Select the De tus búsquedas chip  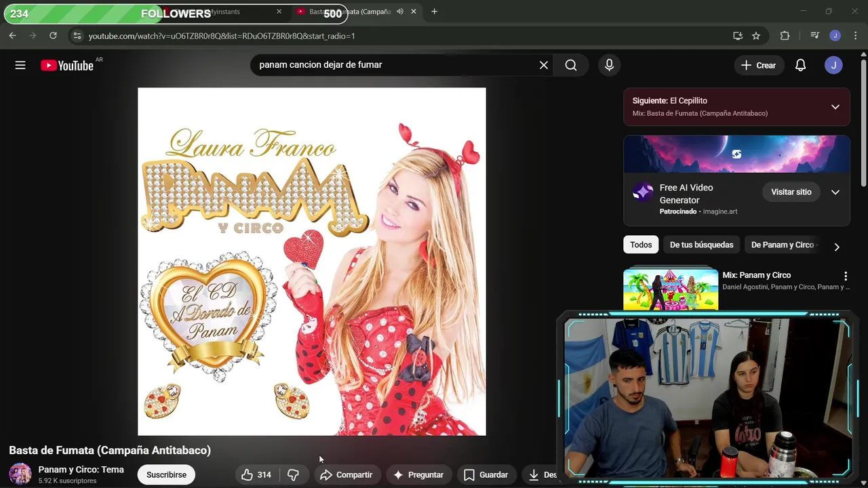click(701, 245)
